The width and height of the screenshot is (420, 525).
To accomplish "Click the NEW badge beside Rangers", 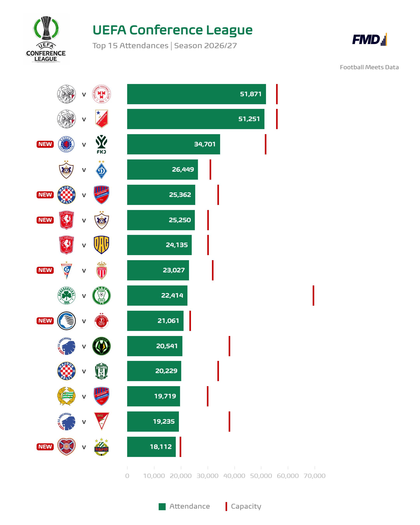I will pos(45,144).
